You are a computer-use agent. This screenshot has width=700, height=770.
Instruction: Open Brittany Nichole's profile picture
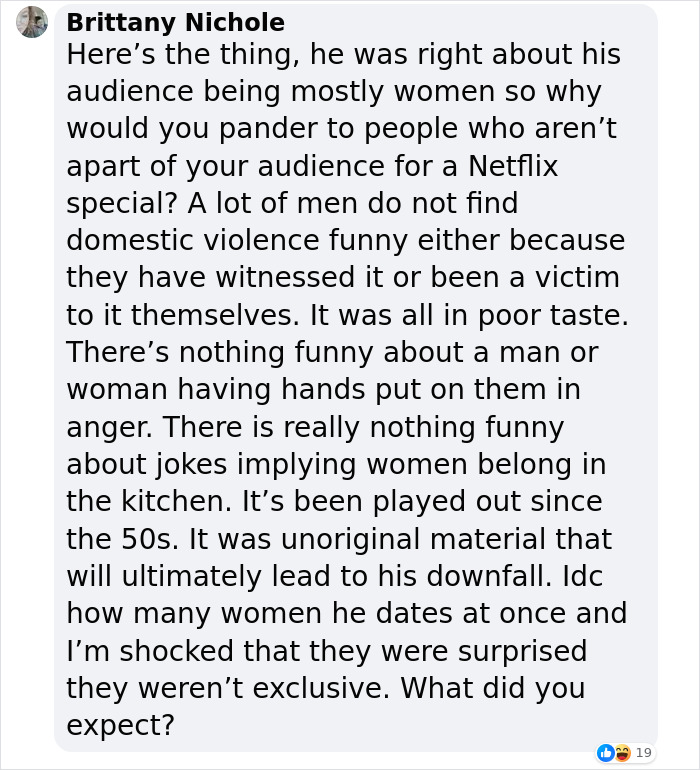[32, 21]
